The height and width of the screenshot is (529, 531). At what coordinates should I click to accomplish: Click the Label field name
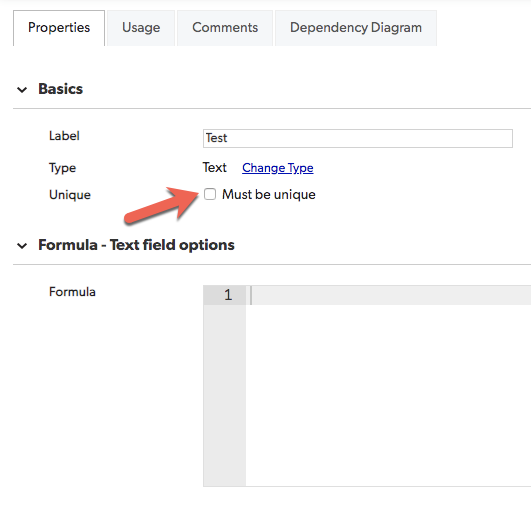click(x=64, y=136)
